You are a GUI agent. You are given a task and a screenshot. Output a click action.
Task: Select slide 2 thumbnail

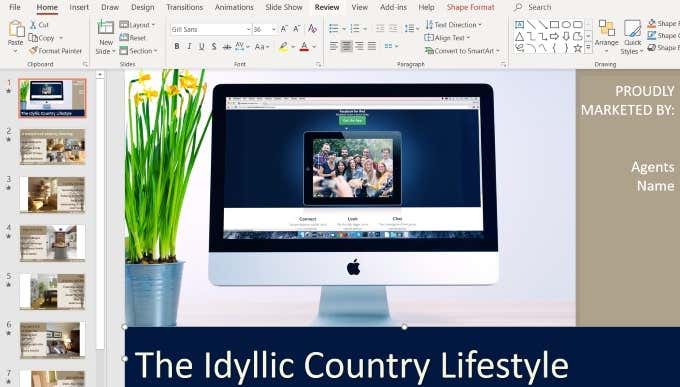(52, 146)
